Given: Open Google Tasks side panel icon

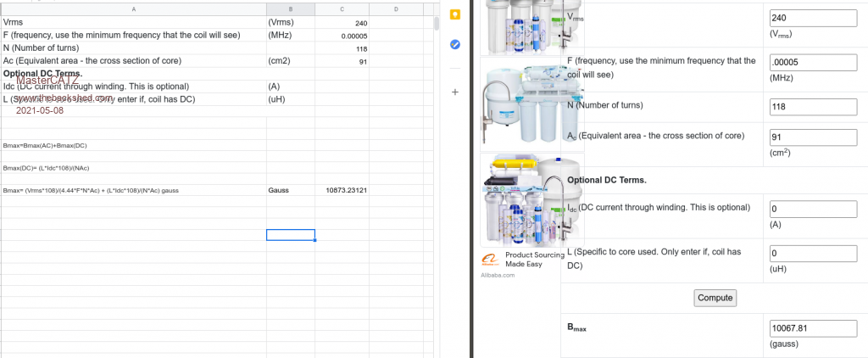Looking at the screenshot, I should coord(455,44).
